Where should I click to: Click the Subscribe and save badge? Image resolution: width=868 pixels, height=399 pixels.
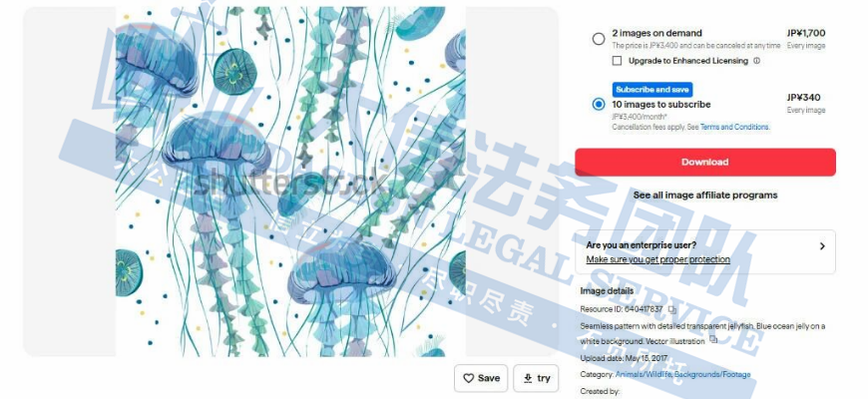click(x=652, y=89)
